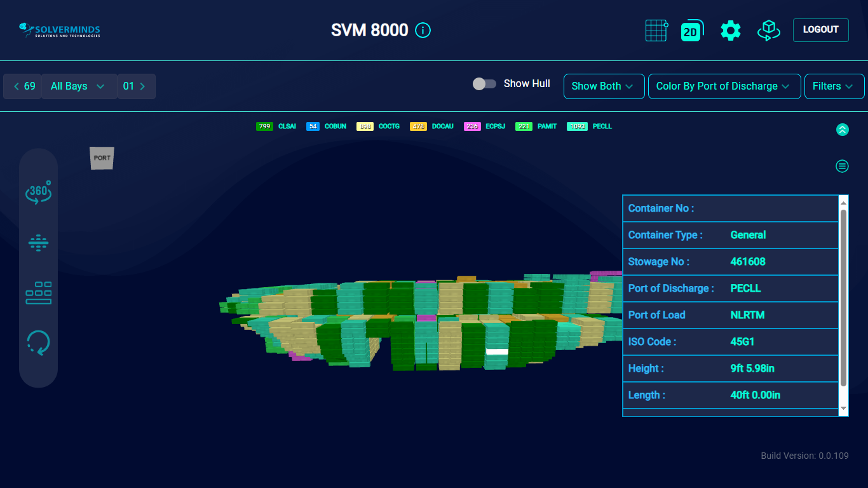The height and width of the screenshot is (488, 868).
Task: Expand the Show Both dropdown
Action: [x=604, y=86]
